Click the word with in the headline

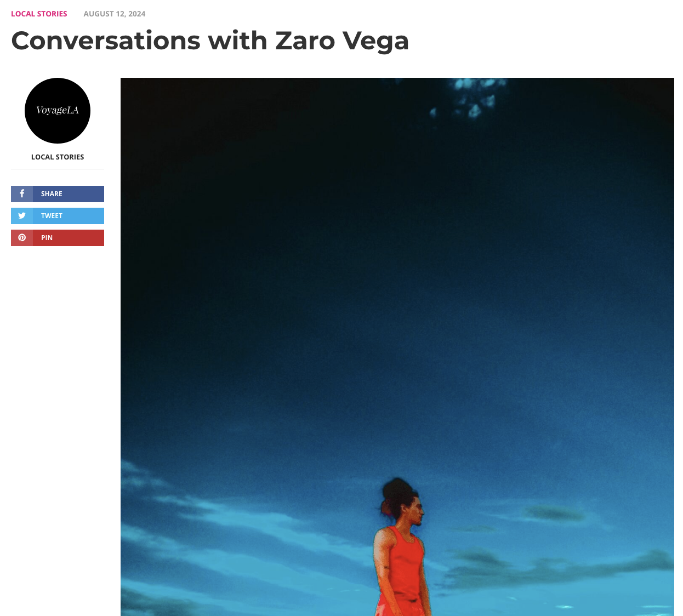tap(238, 41)
